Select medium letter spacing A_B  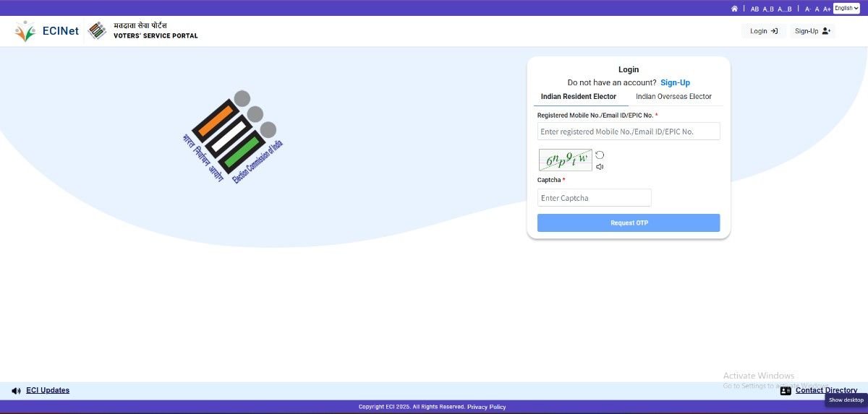pos(768,9)
